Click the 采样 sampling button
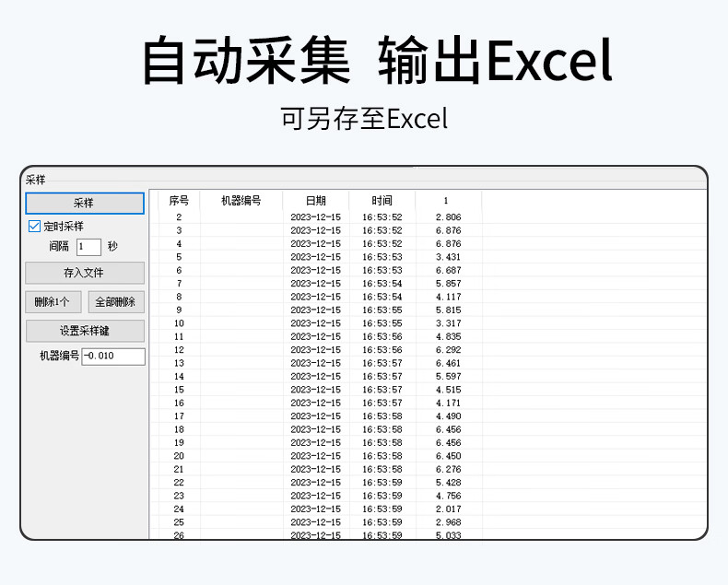The image size is (728, 585). pos(84,203)
